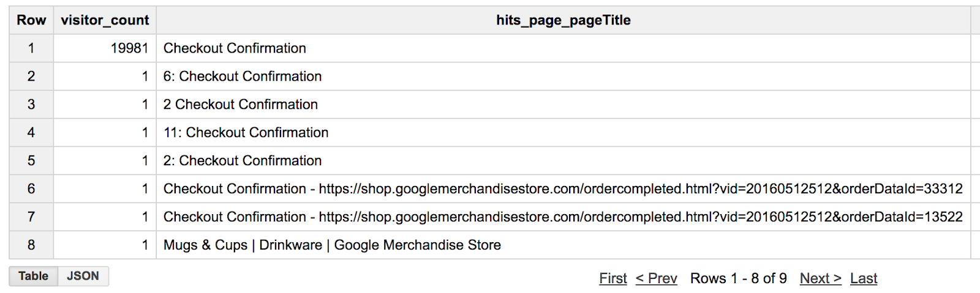
Task: Select the visitor_count column header
Action: 105,20
